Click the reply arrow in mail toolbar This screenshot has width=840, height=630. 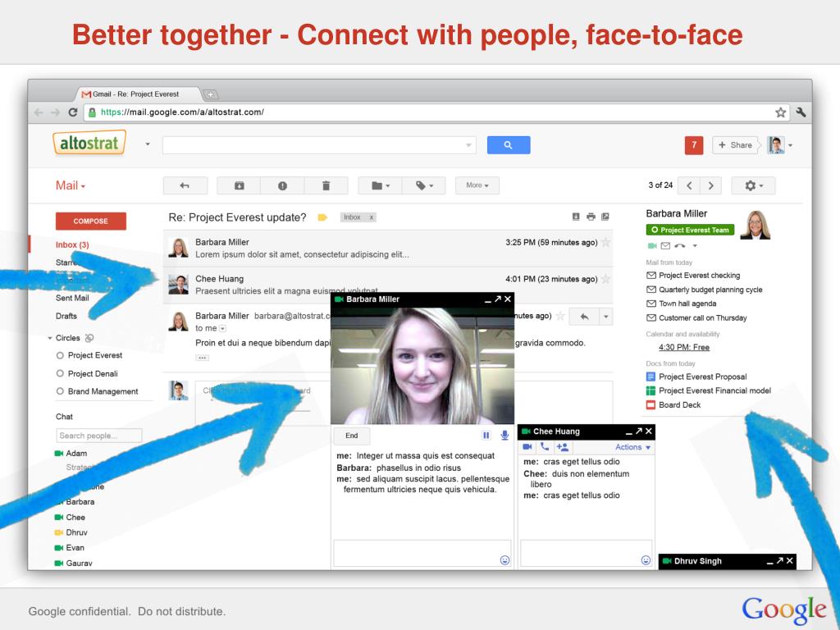pyautogui.click(x=185, y=185)
